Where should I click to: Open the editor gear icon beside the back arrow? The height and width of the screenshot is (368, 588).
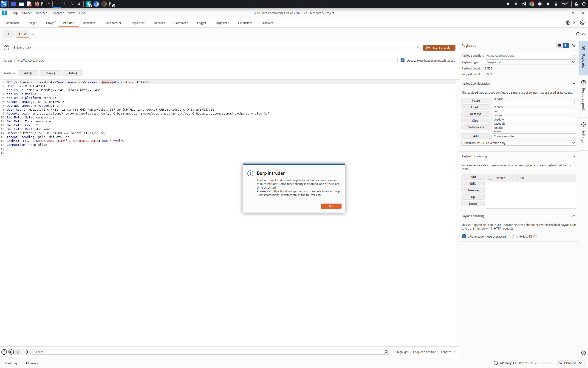pos(11,352)
